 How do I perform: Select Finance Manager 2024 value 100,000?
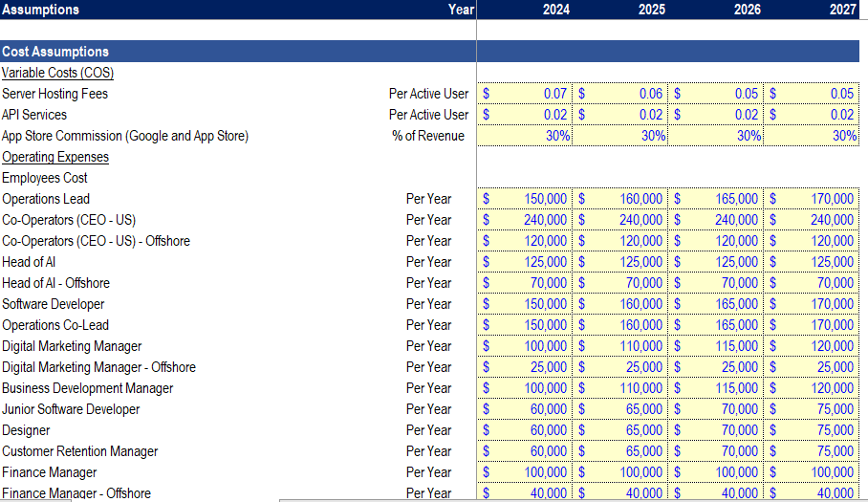click(524, 472)
